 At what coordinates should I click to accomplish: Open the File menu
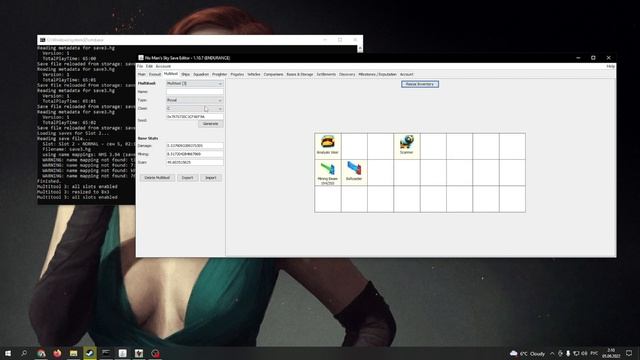tap(140, 66)
